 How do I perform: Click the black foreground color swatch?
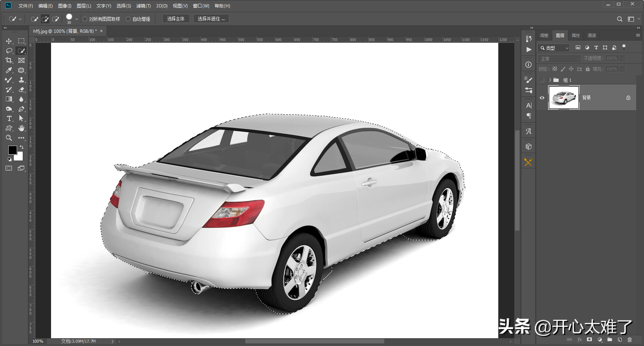pyautogui.click(x=12, y=149)
